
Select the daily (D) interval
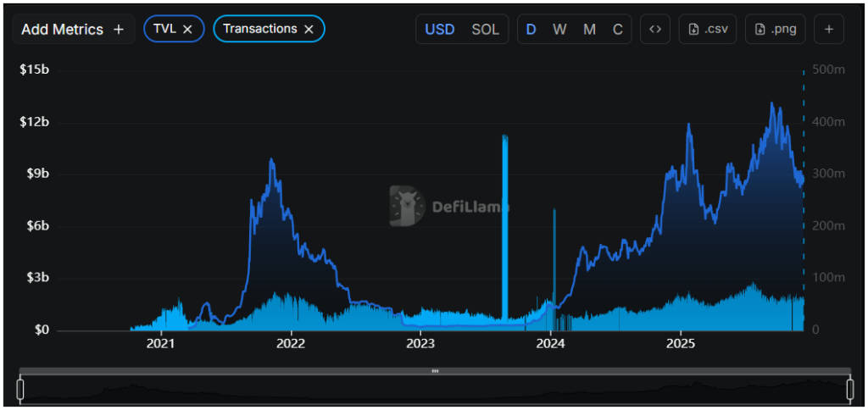pos(531,29)
